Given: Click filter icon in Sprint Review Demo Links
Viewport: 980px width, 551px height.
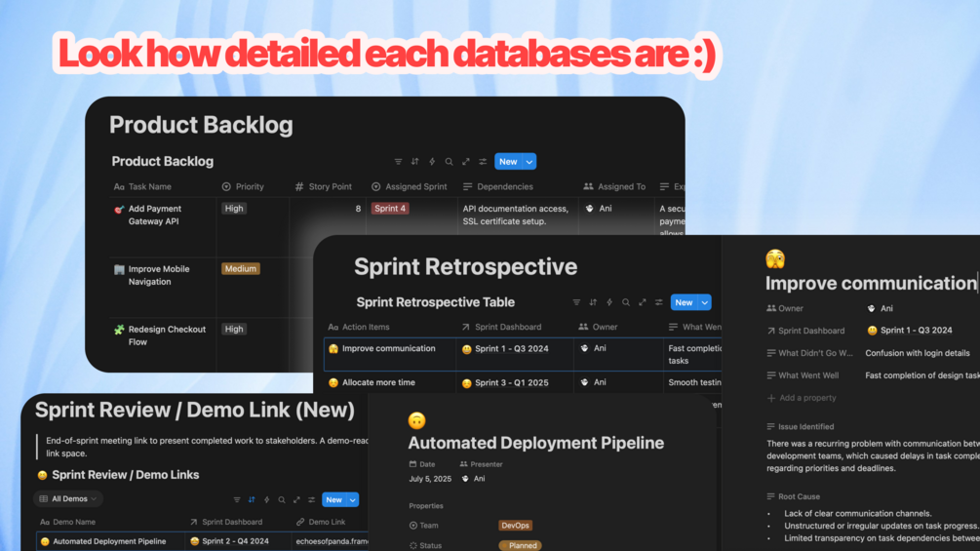Looking at the screenshot, I should [237, 499].
